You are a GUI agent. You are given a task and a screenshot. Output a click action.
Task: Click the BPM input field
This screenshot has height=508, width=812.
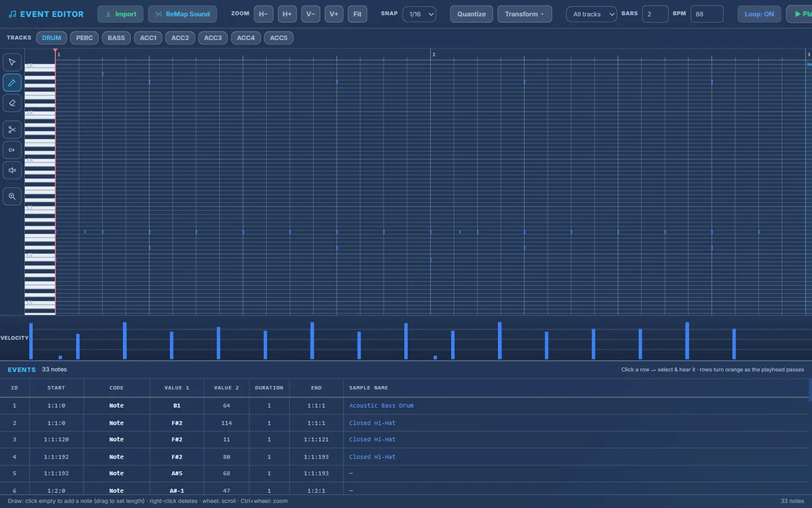point(707,14)
